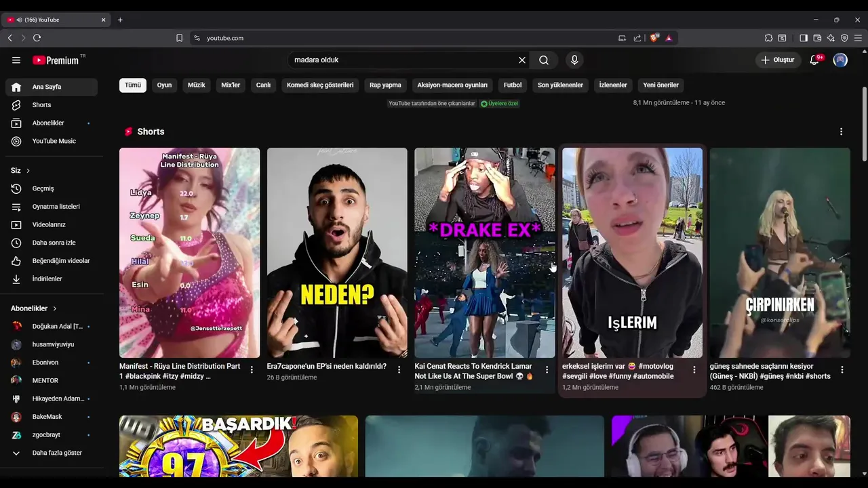
Task: Start voice search with the microphone
Action: [574, 60]
